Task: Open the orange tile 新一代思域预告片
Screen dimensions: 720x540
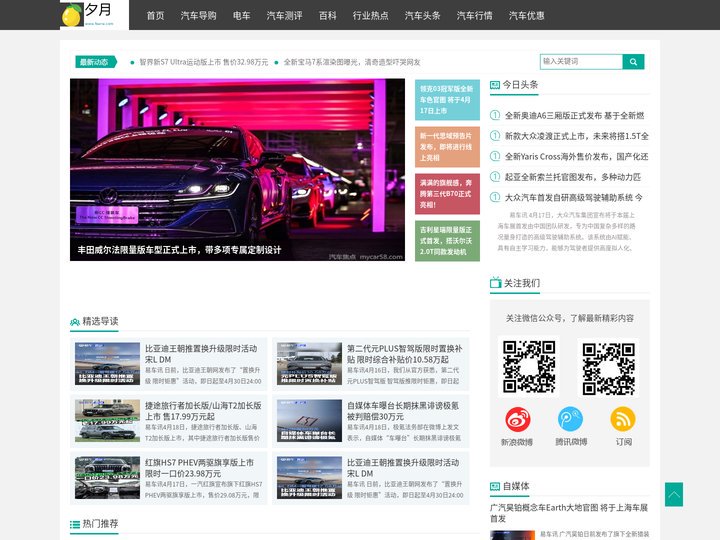Action: coord(447,147)
